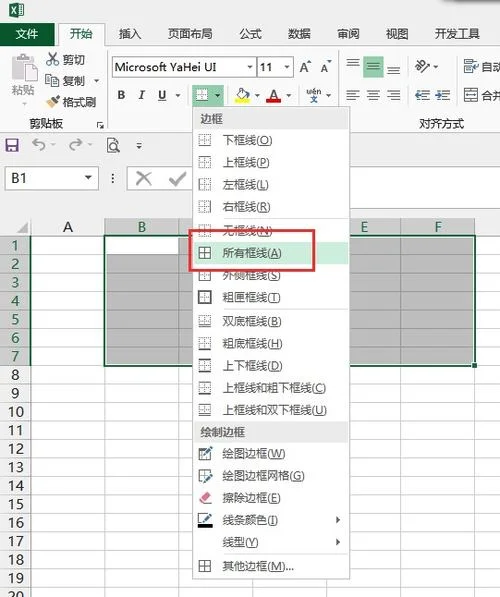This screenshot has width=500, height=597.
Task: Align text left in the ribbon
Action: (x=353, y=95)
